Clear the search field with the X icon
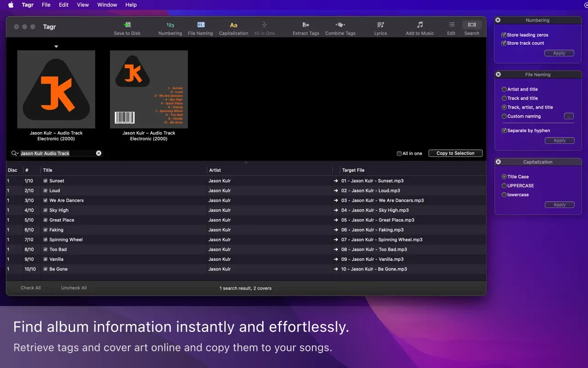588x368 pixels. 99,153
